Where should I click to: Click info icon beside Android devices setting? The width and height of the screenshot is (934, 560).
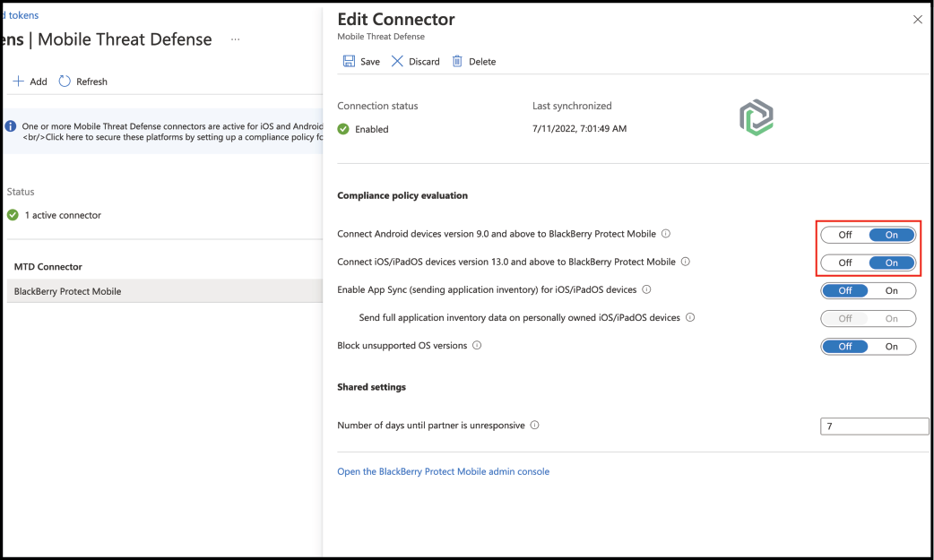tap(666, 234)
